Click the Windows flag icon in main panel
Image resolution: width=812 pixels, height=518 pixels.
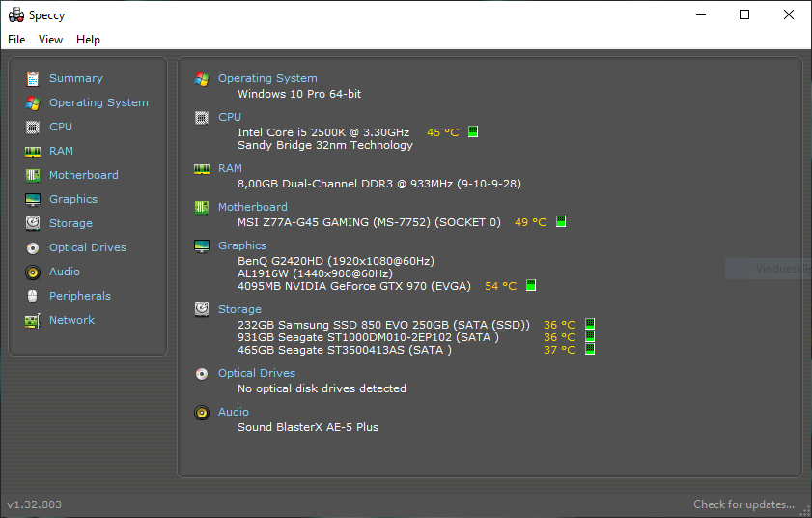[x=202, y=79]
